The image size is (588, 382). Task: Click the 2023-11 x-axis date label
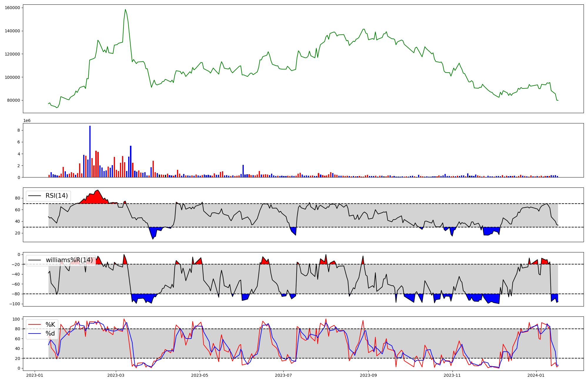452,375
